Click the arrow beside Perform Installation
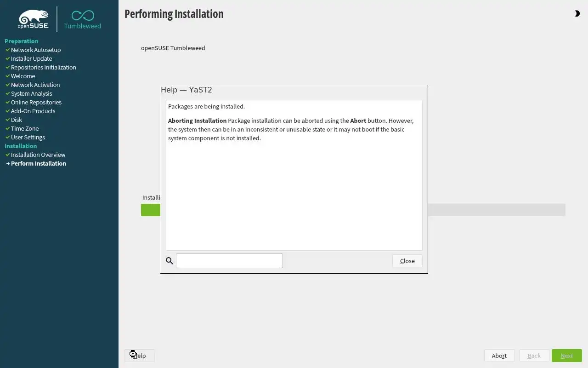 8,164
